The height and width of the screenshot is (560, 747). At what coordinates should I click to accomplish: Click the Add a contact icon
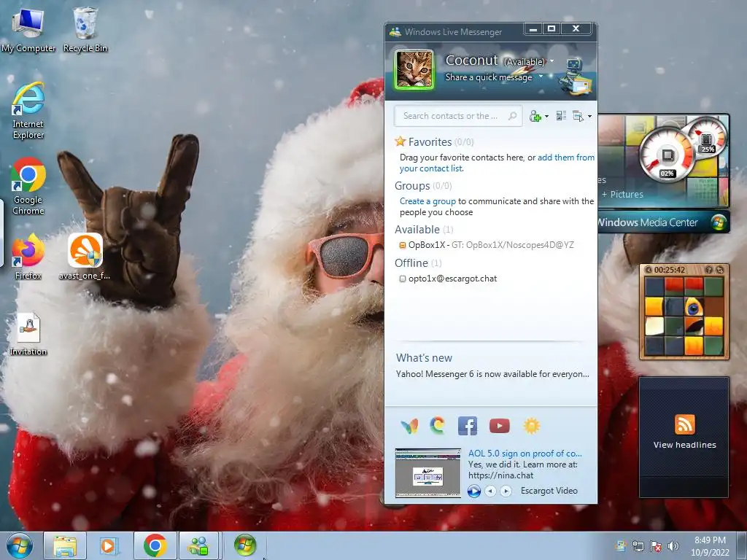[x=535, y=116]
